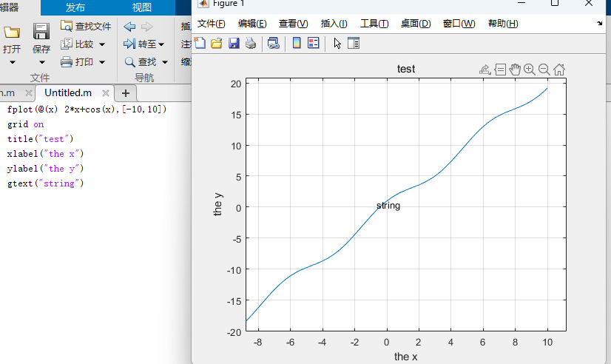Expand the Go To dropdown arrow
Screen dimensions: 611x364
(161, 44)
